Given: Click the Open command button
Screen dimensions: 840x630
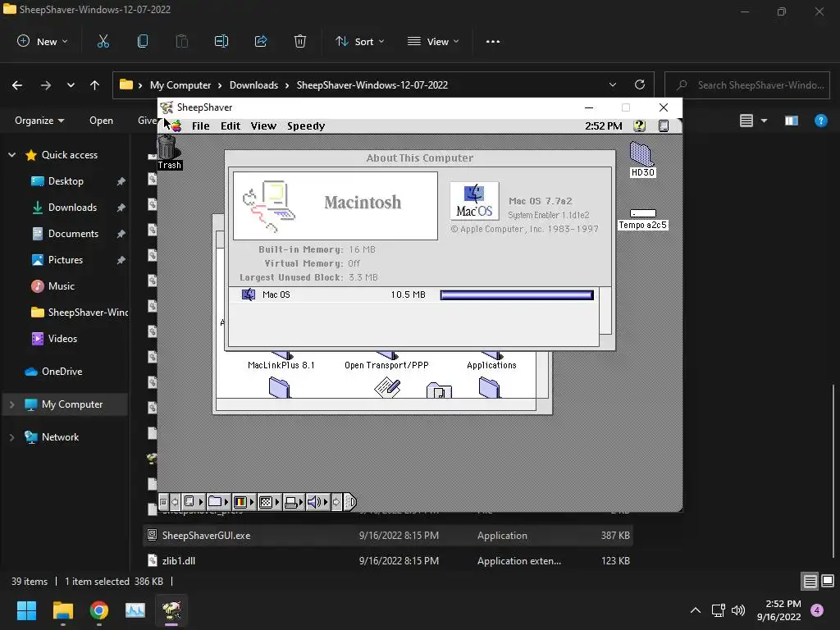Looking at the screenshot, I should coord(101,121).
